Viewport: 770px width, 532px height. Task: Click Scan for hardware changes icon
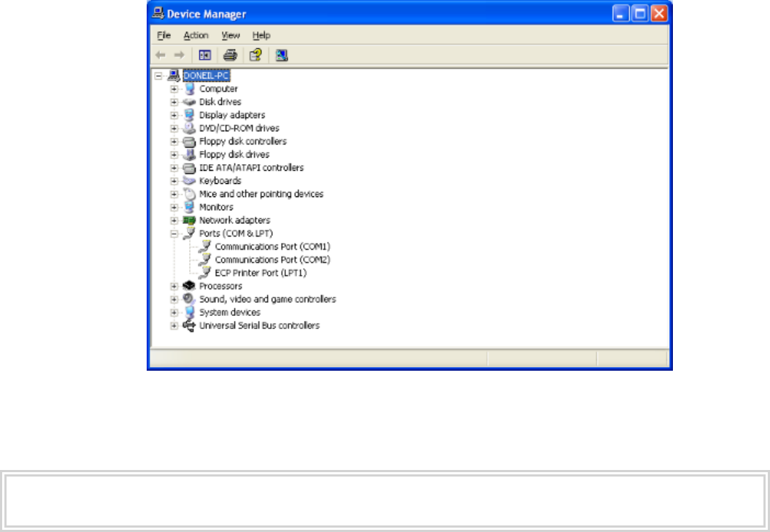pos(282,55)
